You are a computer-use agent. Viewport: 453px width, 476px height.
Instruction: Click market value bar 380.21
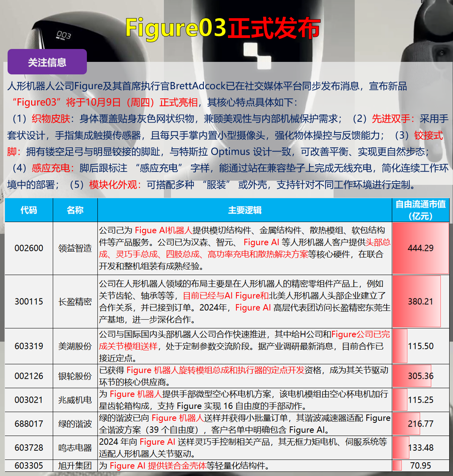pos(417,301)
